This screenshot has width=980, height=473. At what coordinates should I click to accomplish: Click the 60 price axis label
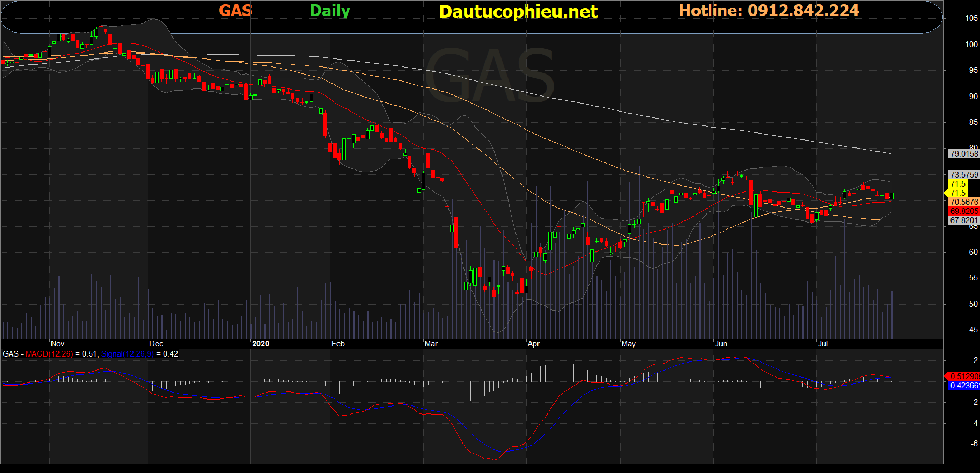pos(973,252)
